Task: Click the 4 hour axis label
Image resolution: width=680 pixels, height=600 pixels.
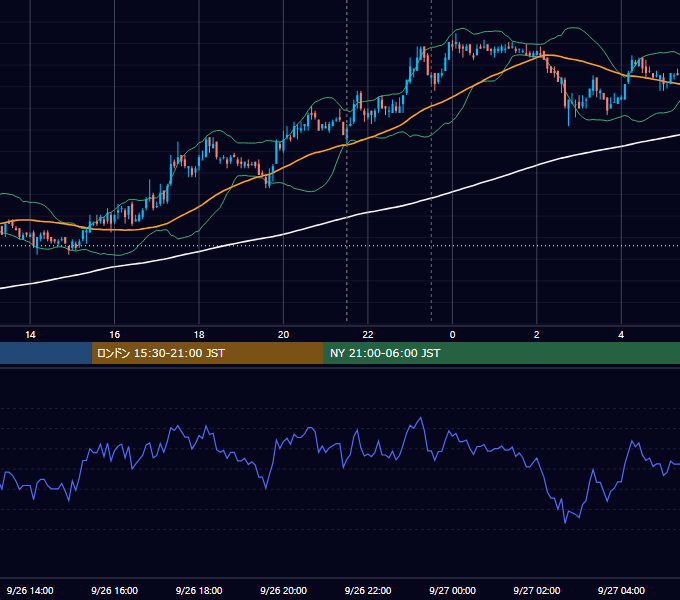Action: coord(621,335)
